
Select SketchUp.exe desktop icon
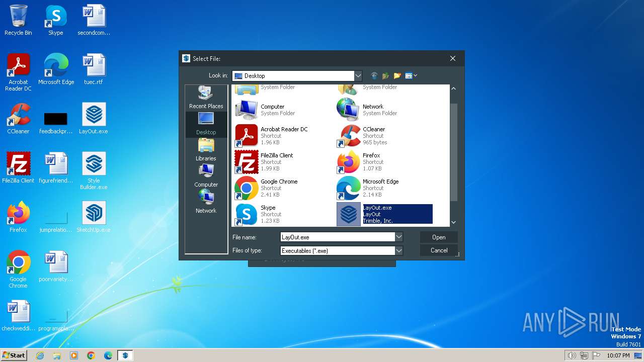[x=94, y=217]
